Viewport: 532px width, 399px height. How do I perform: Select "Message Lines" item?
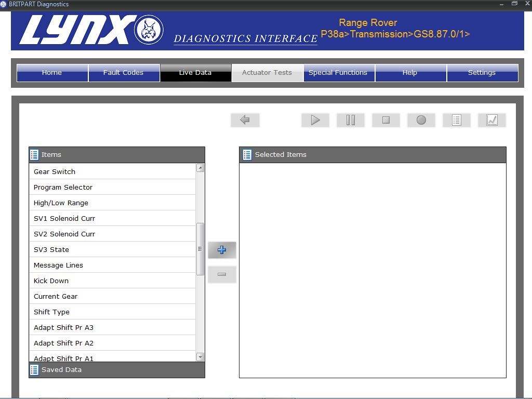coord(112,265)
